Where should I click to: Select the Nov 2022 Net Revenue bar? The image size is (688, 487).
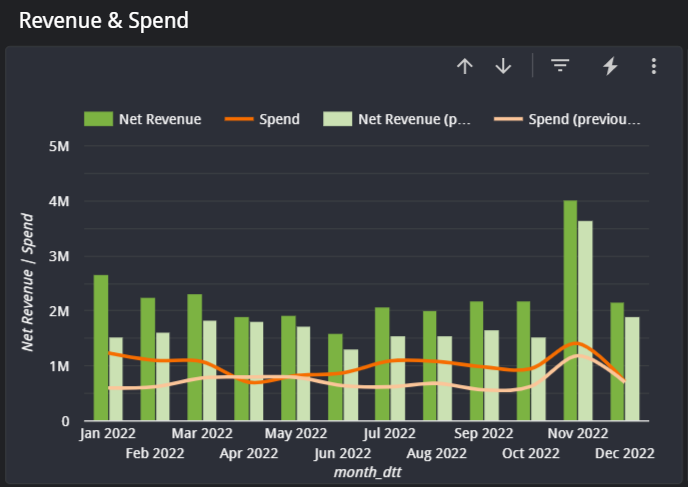570,310
